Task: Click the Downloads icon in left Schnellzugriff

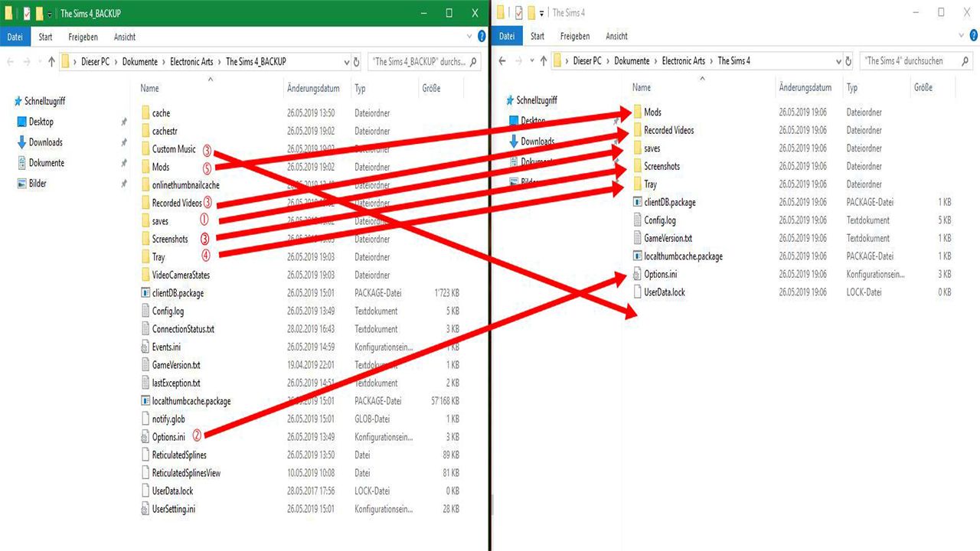Action: pos(21,142)
